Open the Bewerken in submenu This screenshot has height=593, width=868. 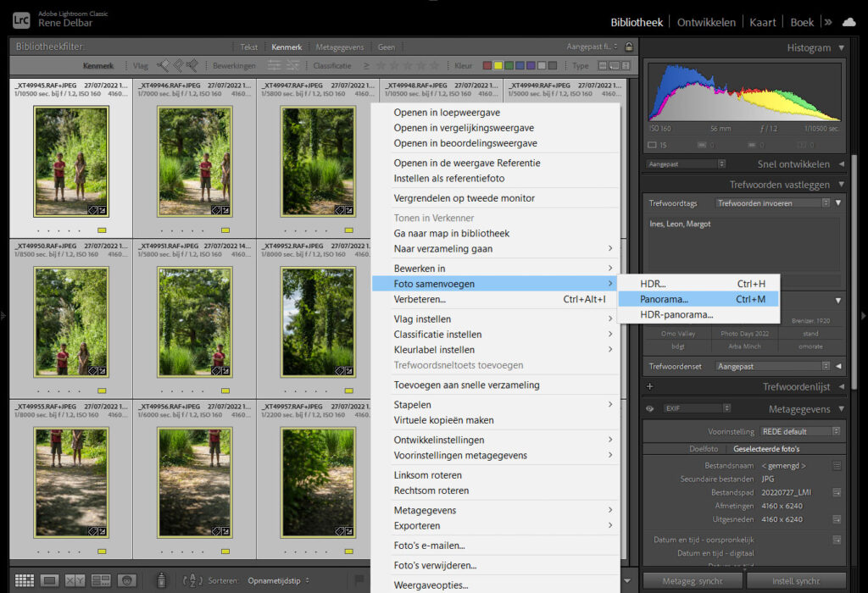click(x=495, y=269)
